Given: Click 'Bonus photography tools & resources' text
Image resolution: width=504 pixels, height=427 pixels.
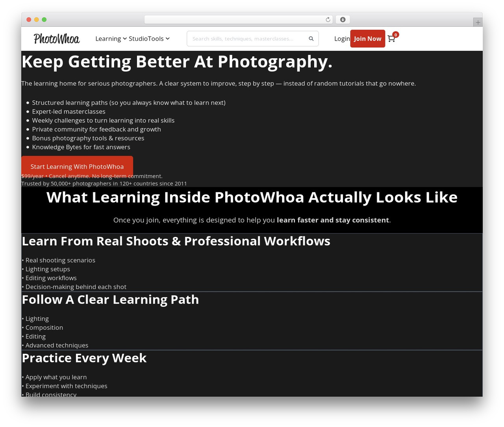Looking at the screenshot, I should (x=88, y=138).
